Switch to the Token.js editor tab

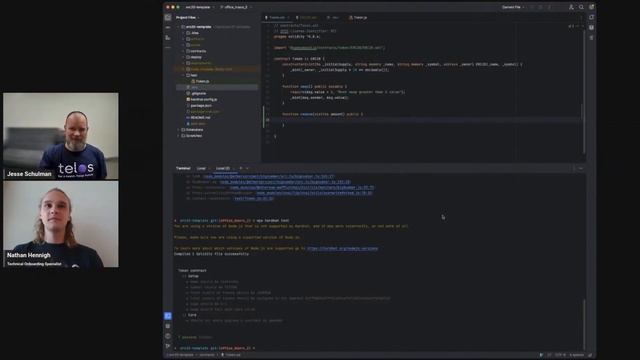point(359,18)
